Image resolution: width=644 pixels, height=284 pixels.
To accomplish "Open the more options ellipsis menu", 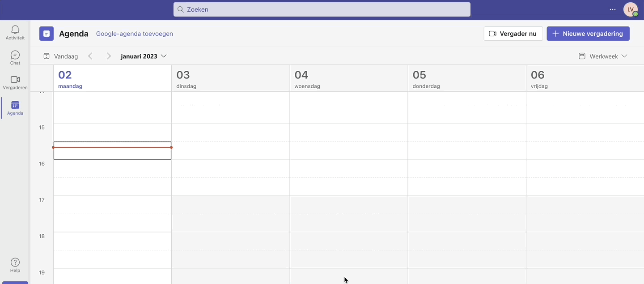I will 612,9.
